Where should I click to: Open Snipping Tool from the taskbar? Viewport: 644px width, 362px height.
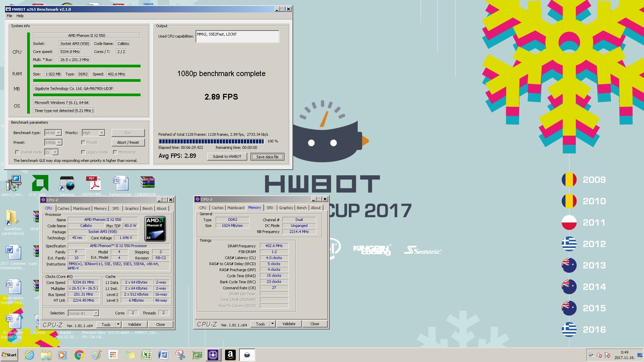click(180, 355)
